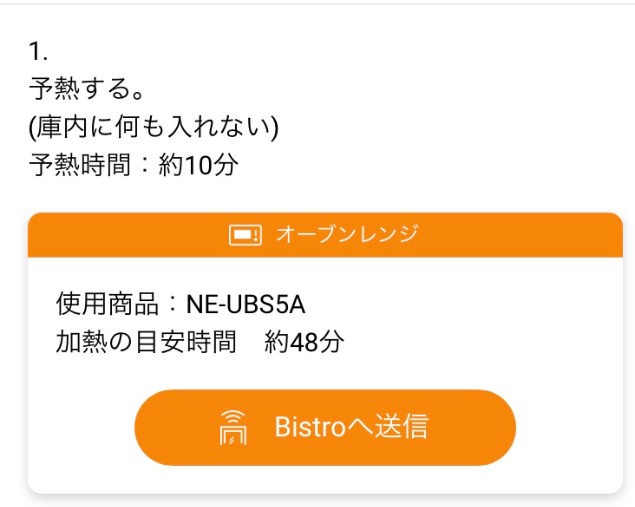
Task: Click the 約48分 heating time value
Action: point(304,342)
